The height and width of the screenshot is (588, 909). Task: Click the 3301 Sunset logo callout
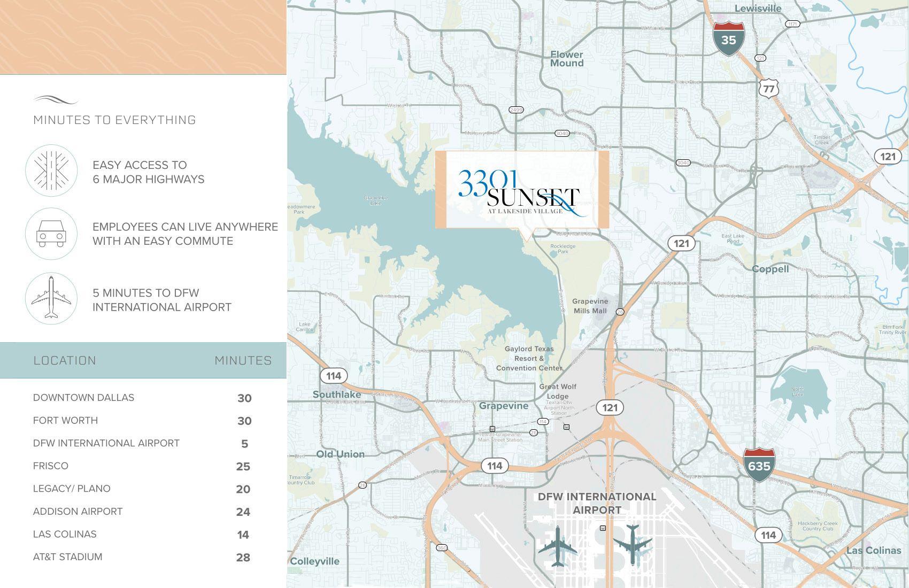[522, 191]
